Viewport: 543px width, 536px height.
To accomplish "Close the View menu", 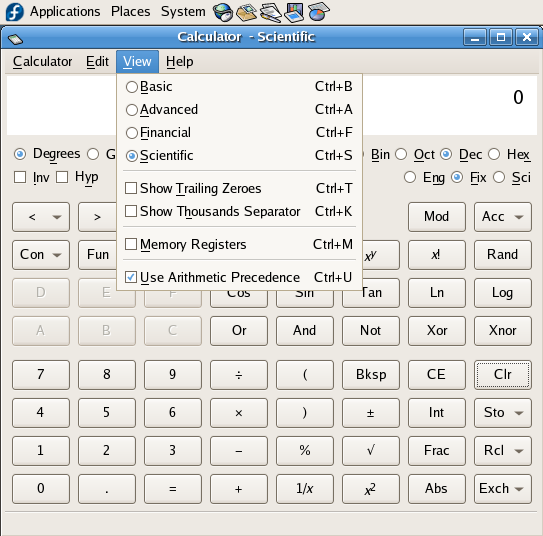I will [137, 62].
